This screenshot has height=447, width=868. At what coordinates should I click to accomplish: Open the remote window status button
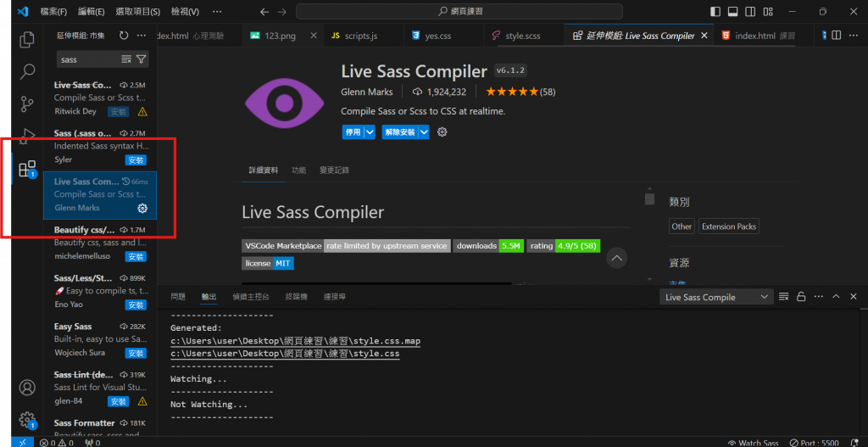click(x=22, y=443)
